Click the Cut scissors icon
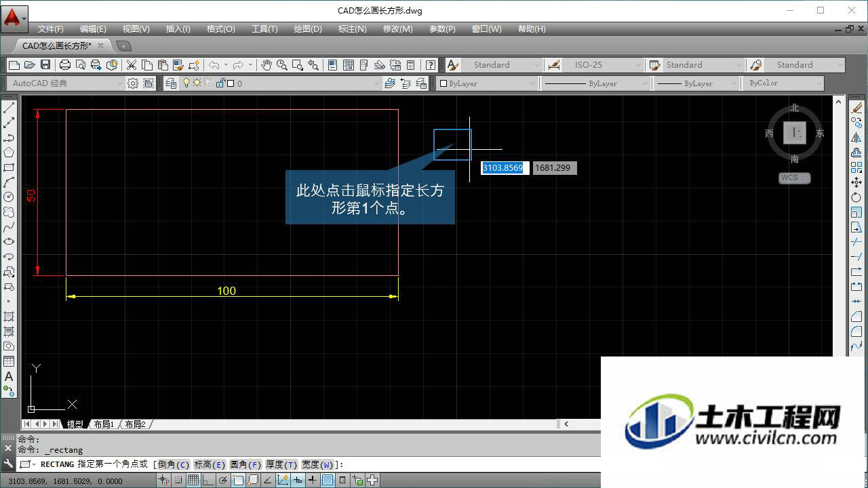The image size is (868, 488). [x=132, y=65]
